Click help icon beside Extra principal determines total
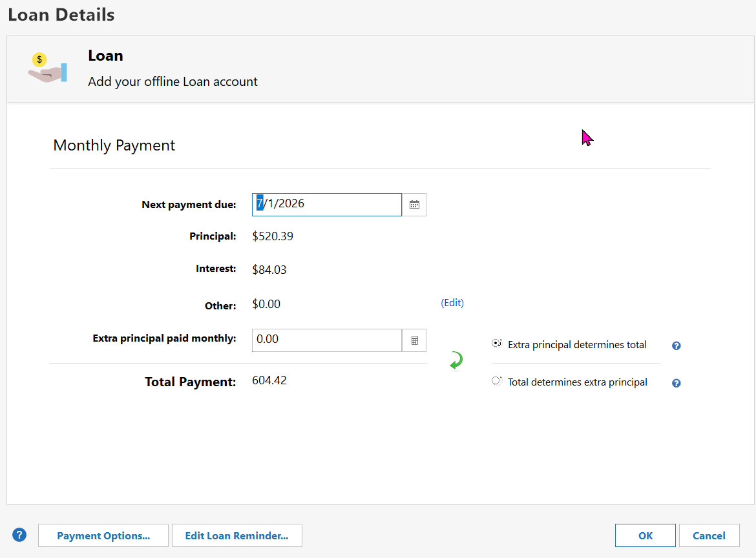This screenshot has width=756, height=558. [x=676, y=346]
